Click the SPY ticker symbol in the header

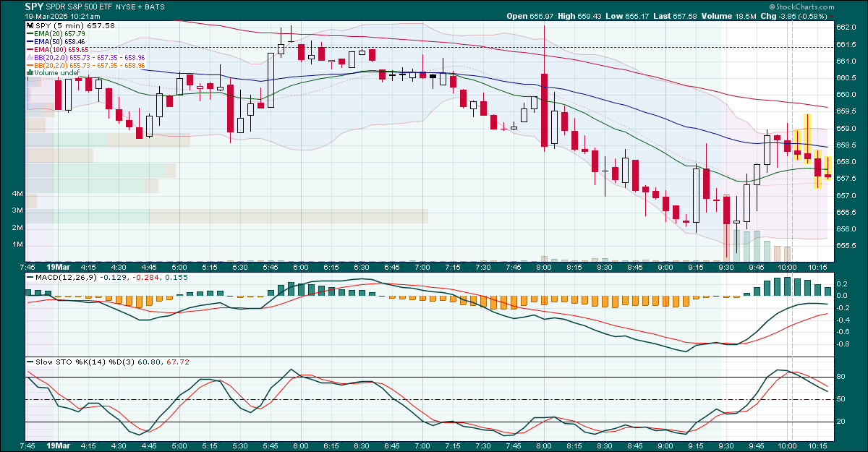tap(35, 6)
